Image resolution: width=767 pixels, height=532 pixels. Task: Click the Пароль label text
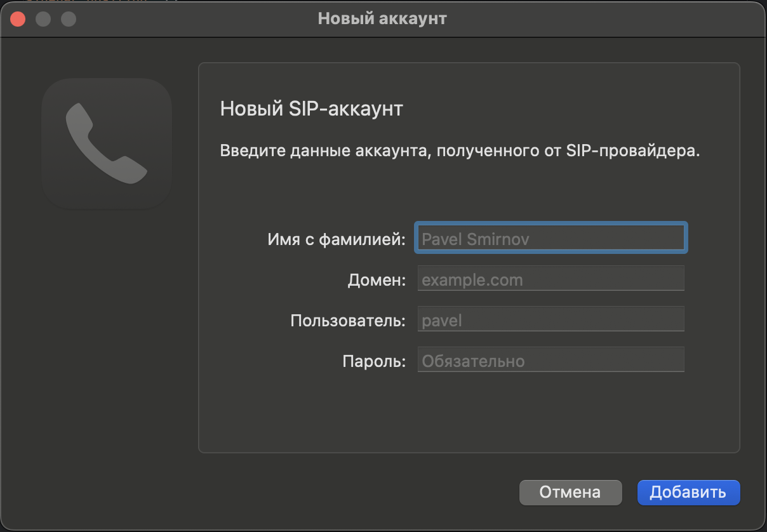(x=374, y=361)
